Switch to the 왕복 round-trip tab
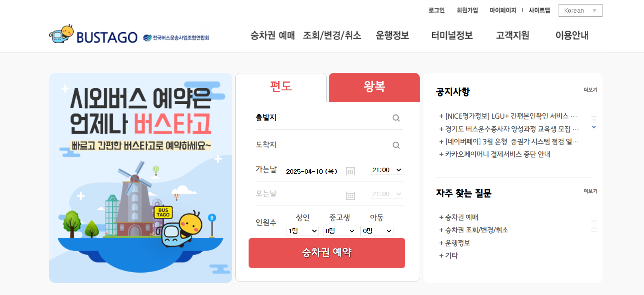Screen dimensions: 644x295 374,87
